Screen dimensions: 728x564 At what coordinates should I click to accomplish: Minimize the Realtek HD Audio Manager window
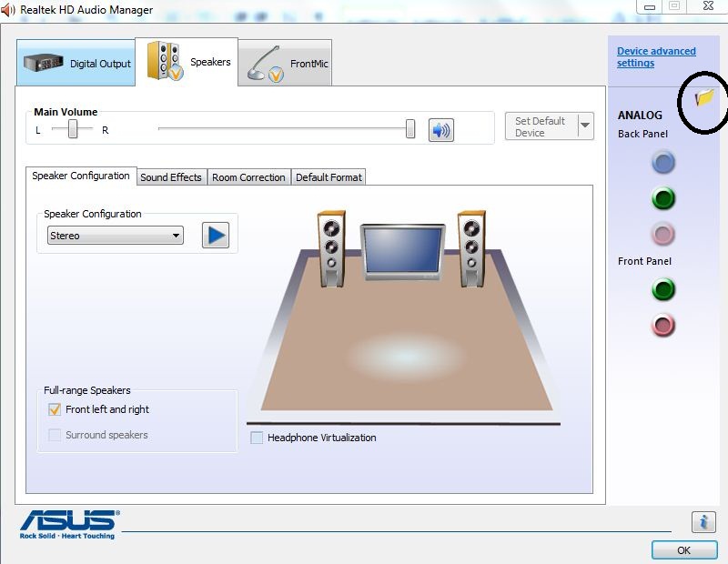pos(650,6)
